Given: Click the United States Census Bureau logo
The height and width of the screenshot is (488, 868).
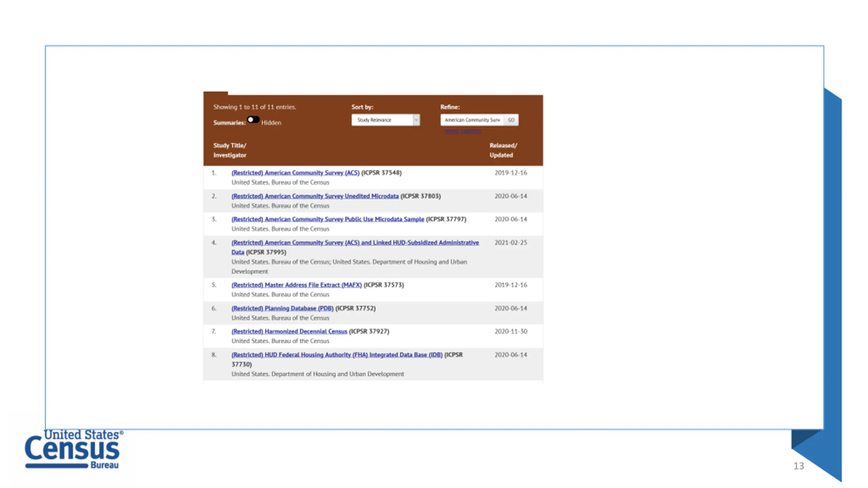Looking at the screenshot, I should pyautogui.click(x=74, y=449).
